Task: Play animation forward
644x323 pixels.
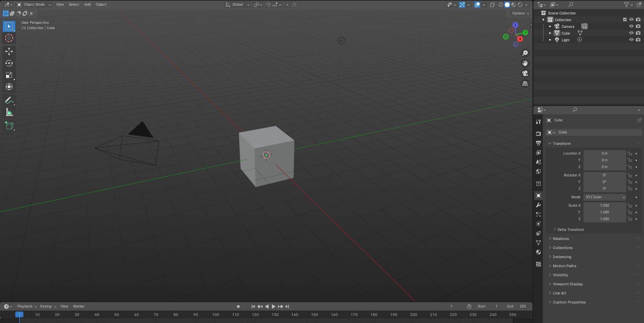Action: point(274,307)
